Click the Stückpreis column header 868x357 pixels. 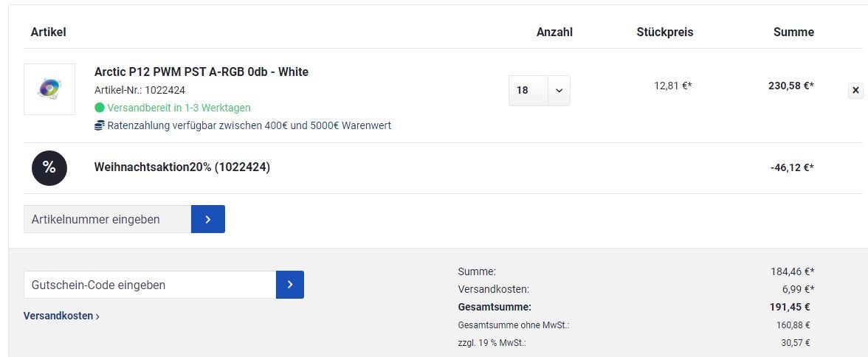click(664, 32)
